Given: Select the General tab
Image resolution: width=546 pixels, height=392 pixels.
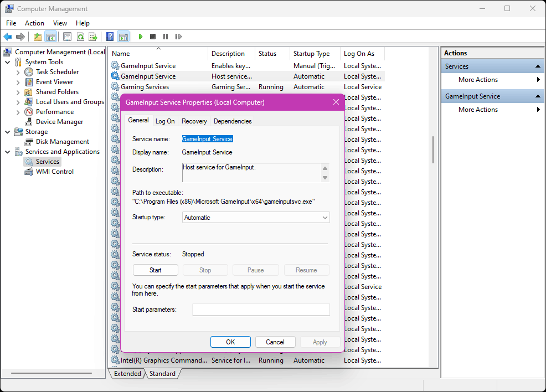Looking at the screenshot, I should 138,120.
